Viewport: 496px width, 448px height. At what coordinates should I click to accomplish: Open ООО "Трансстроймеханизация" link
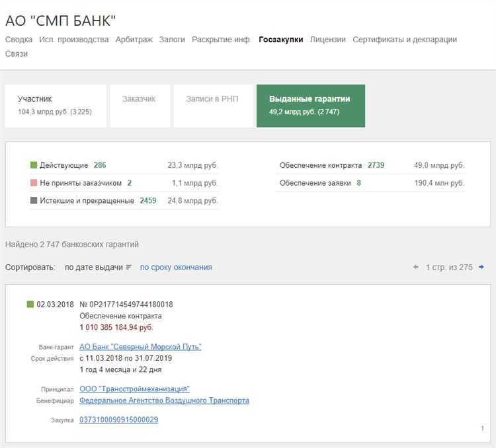pyautogui.click(x=134, y=389)
